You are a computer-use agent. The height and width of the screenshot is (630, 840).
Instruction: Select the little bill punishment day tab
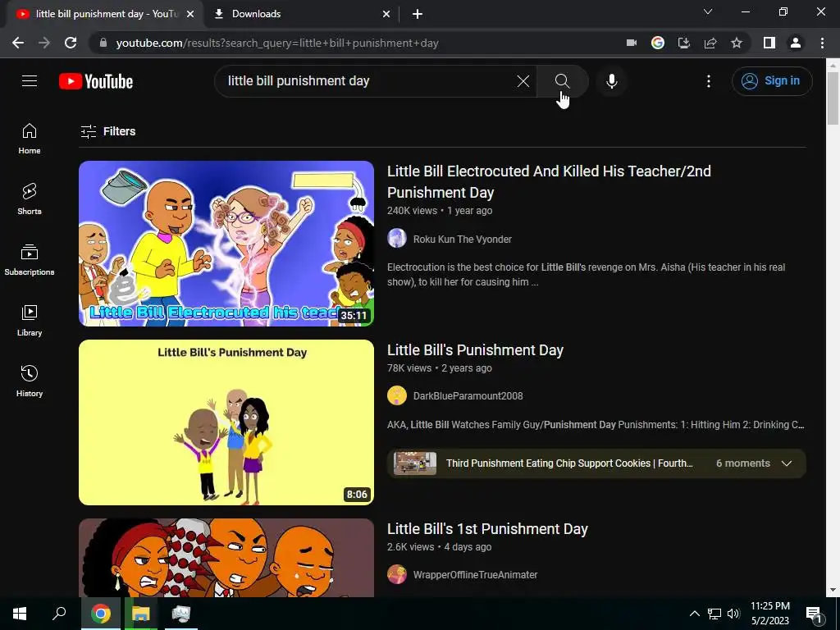105,14
